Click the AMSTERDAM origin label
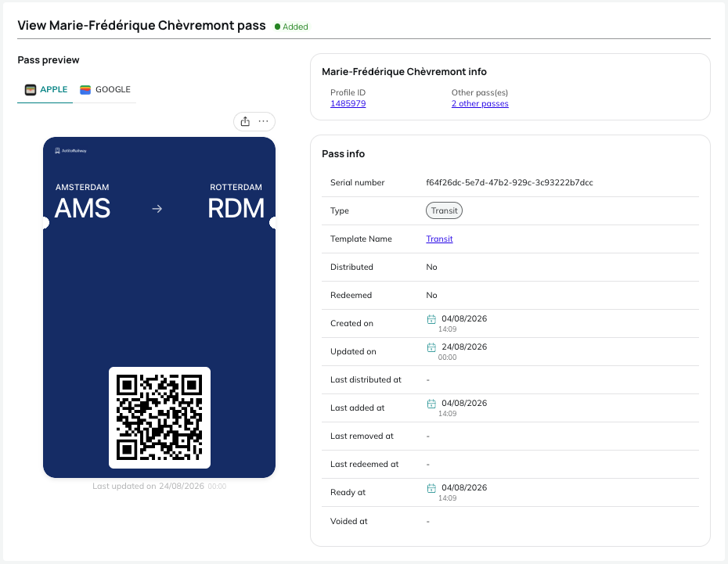 [x=82, y=187]
